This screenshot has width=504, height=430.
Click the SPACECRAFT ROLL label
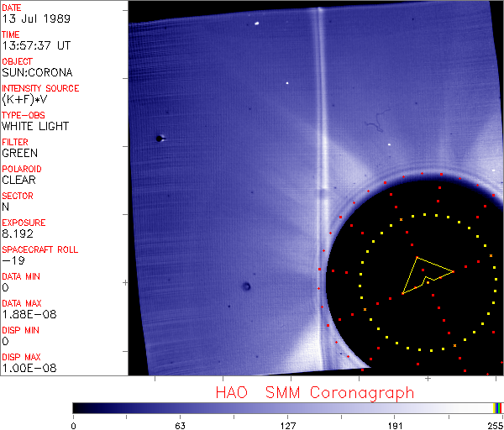pos(40,249)
